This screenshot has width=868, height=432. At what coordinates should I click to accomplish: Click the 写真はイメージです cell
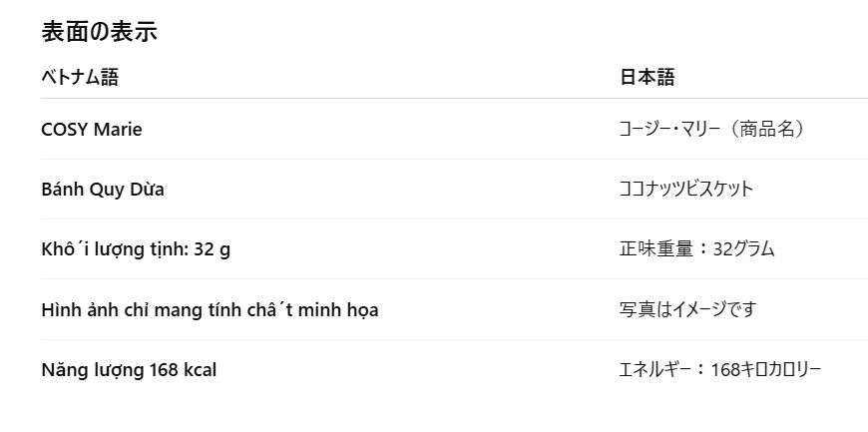(x=687, y=309)
